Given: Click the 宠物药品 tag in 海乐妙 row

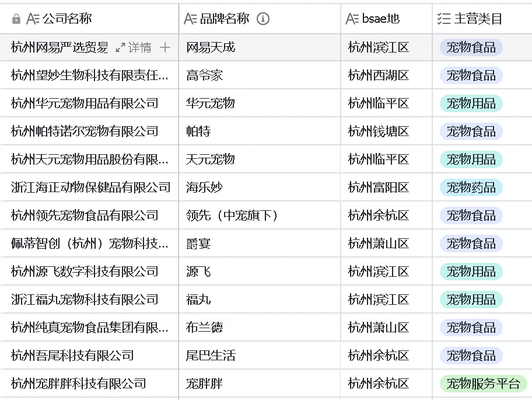Looking at the screenshot, I should (x=471, y=187).
